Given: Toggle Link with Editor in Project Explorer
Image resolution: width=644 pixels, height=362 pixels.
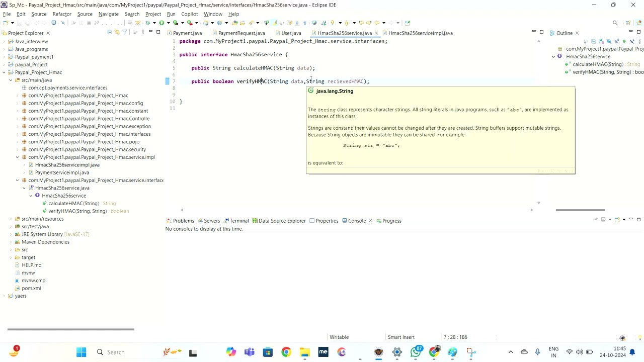Looking at the screenshot, I should tap(117, 32).
